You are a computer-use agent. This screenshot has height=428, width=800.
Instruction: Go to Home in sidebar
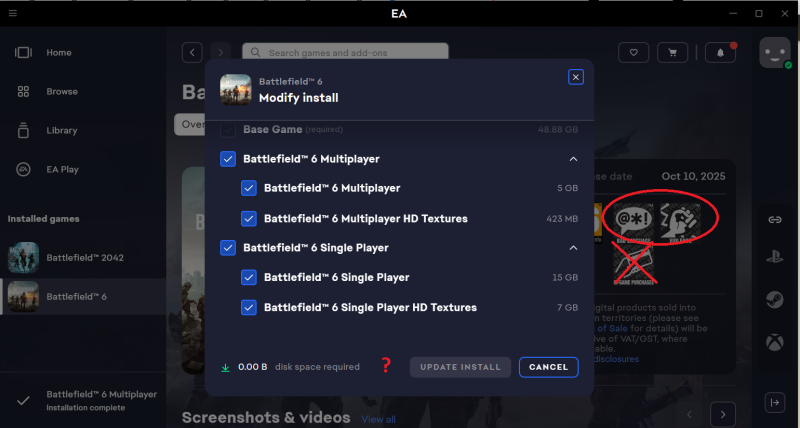[59, 53]
